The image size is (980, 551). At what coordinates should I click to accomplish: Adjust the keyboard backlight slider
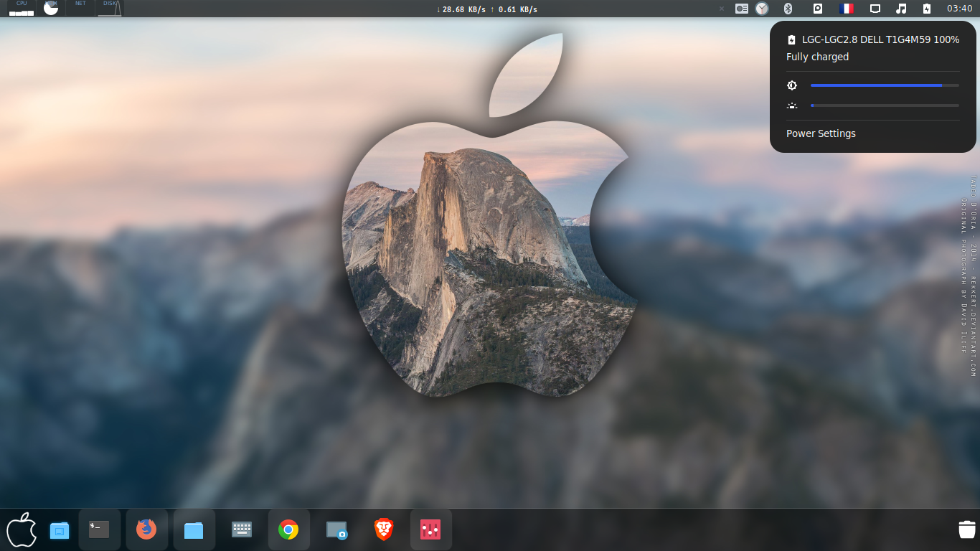(885, 105)
